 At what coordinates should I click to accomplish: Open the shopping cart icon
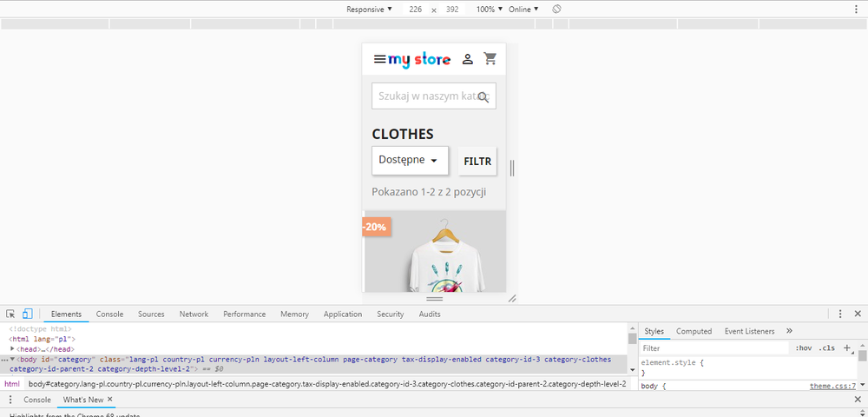[x=490, y=58]
